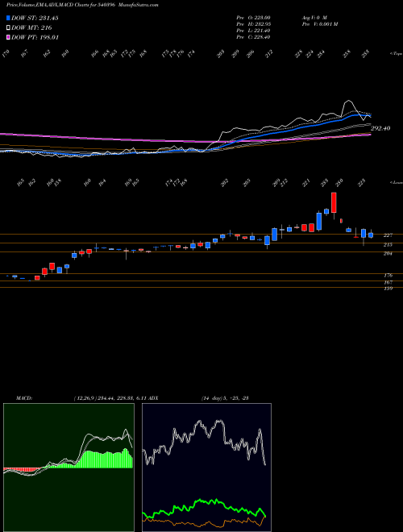Click the 'Pre O: 223.00' open value
The width and height of the screenshot is (403, 532).
253,18
